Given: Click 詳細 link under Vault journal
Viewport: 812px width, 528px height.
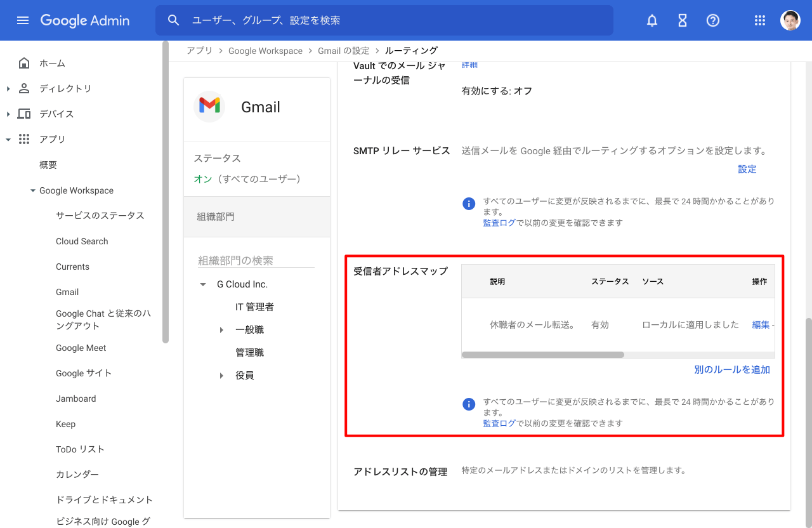Looking at the screenshot, I should (469, 64).
